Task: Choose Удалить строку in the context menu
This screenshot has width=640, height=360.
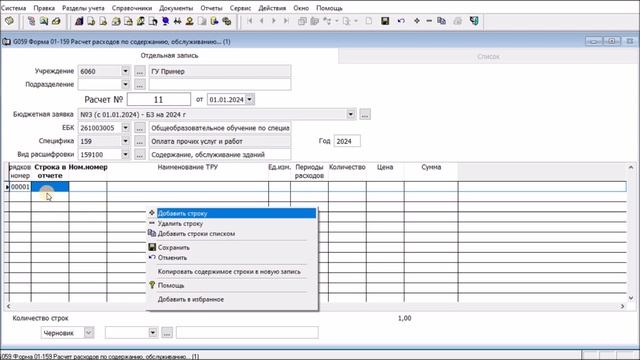Action: pyautogui.click(x=232, y=224)
